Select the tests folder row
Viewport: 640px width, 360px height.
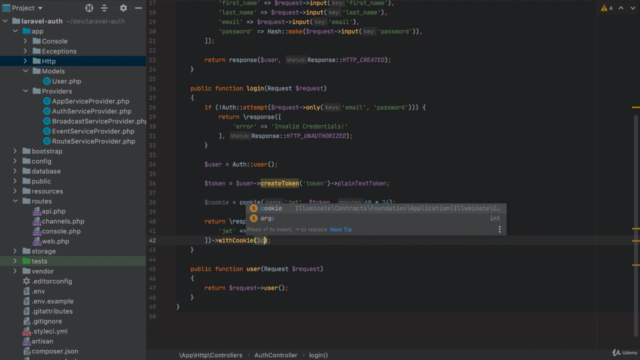(73, 261)
